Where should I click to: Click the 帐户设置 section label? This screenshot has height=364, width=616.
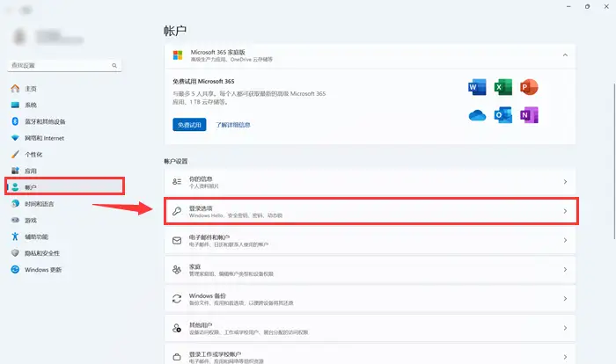(x=176, y=162)
